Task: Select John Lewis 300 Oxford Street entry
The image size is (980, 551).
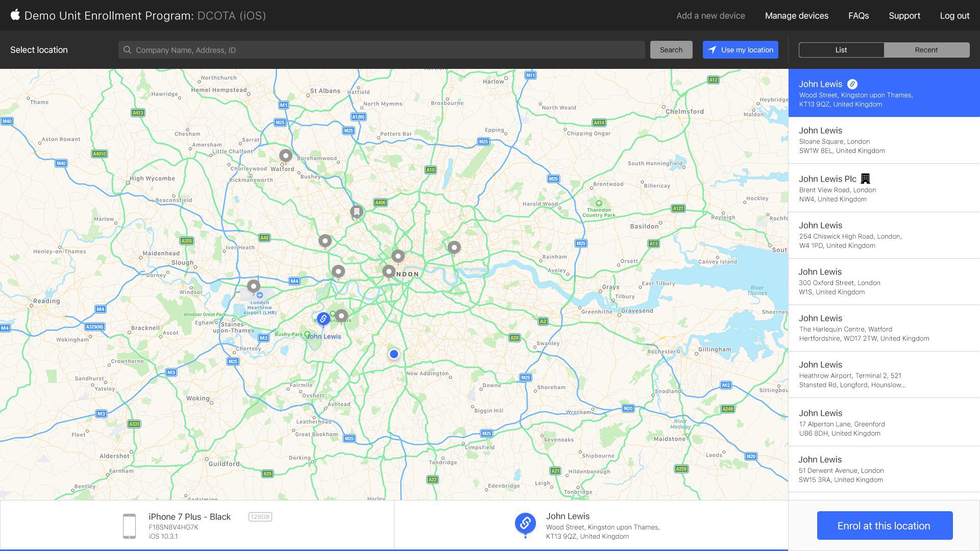Action: pyautogui.click(x=884, y=282)
